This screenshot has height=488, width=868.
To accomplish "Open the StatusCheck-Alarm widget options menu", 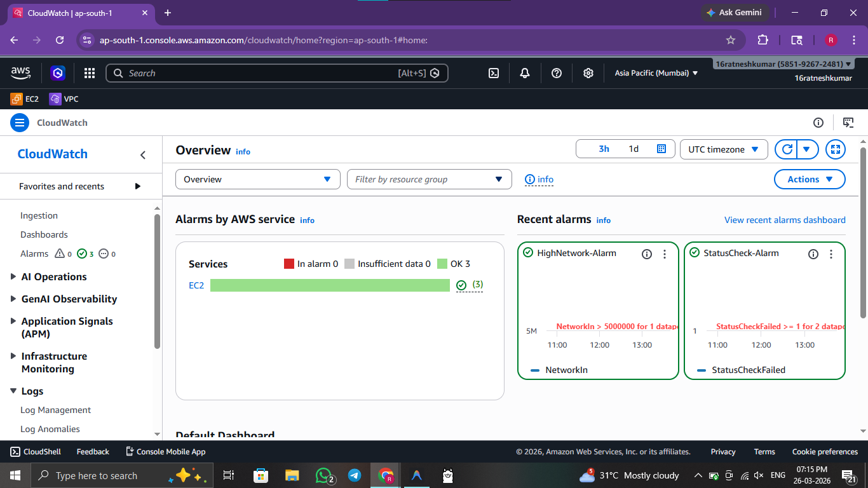I will pos(831,254).
